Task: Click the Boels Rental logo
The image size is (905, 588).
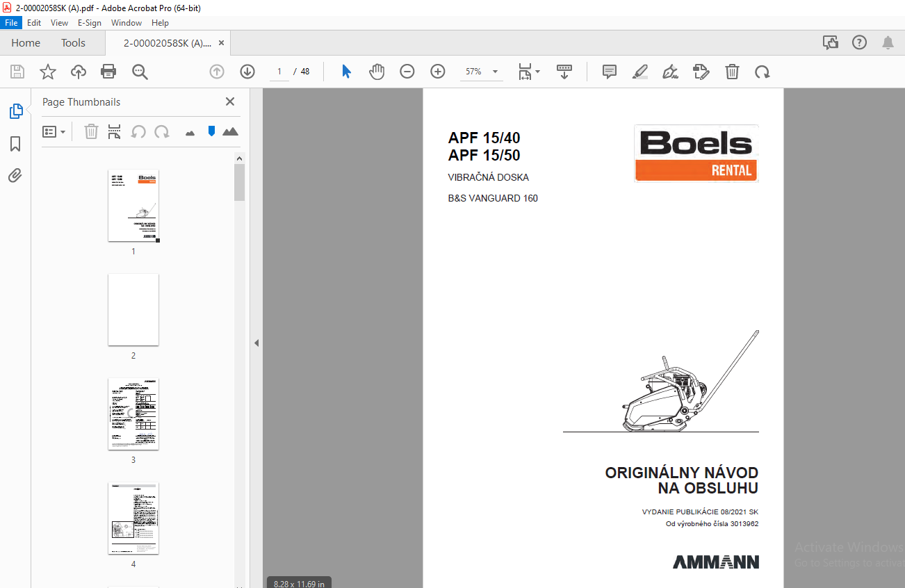Action: (x=696, y=154)
